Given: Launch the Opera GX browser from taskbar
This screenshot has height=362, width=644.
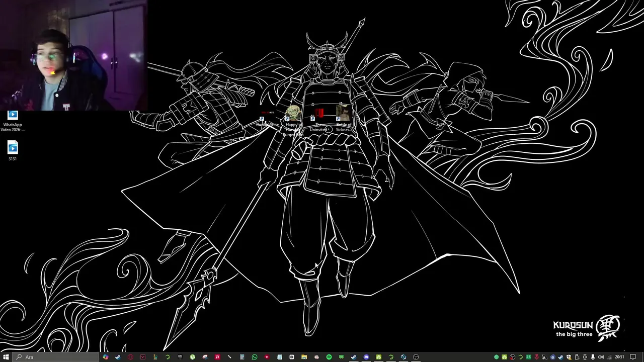Looking at the screenshot, I should click(x=130, y=357).
